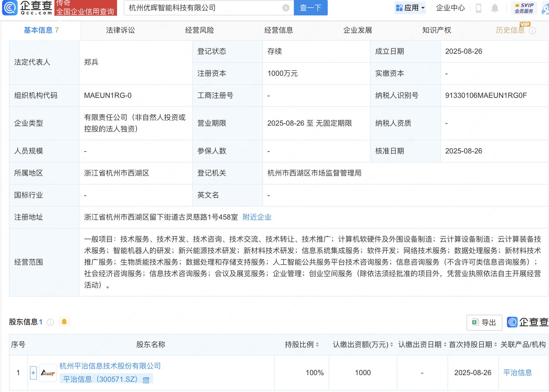
Task: Open the 应用 dropdown menu
Action: (x=410, y=8)
